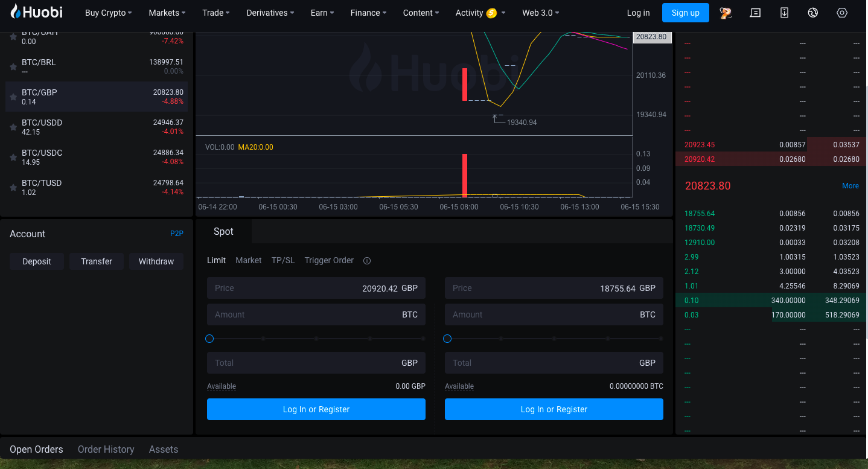The height and width of the screenshot is (469, 868).
Task: Focus the sell Amount BTC field
Action: click(554, 314)
